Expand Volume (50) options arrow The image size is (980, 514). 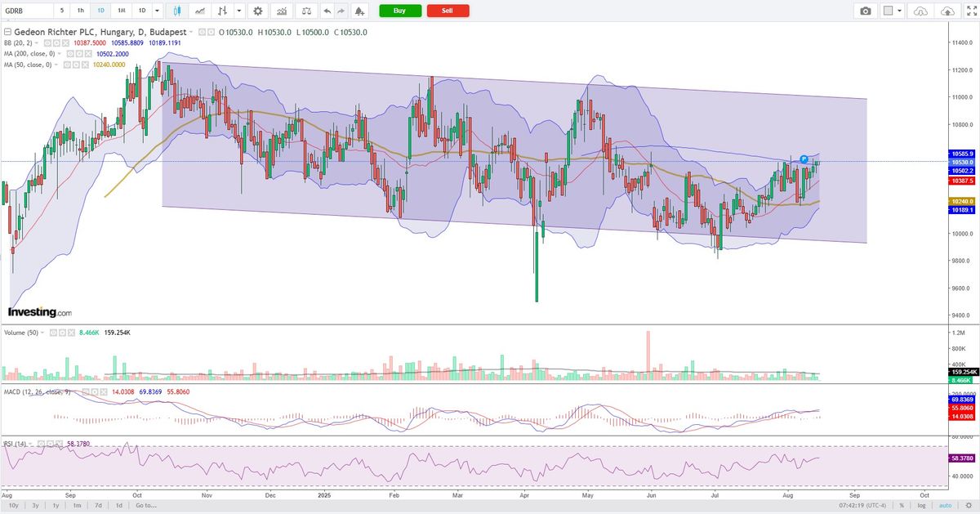click(42, 333)
